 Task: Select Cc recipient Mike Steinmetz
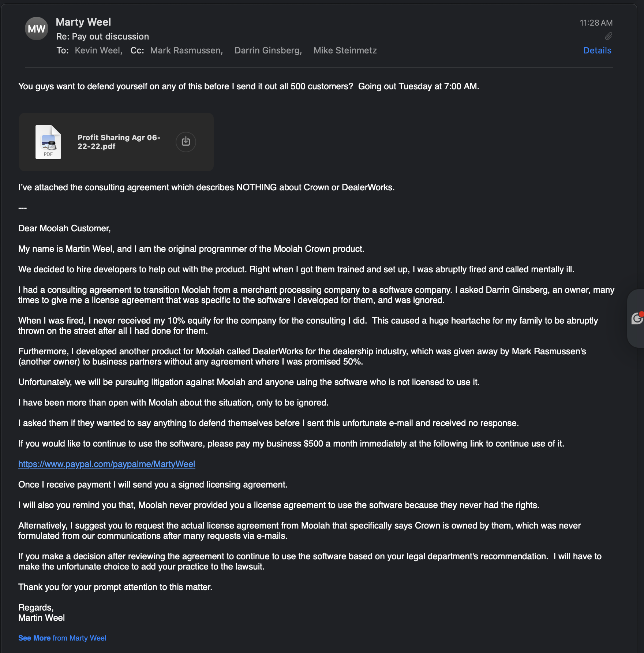[x=345, y=51]
